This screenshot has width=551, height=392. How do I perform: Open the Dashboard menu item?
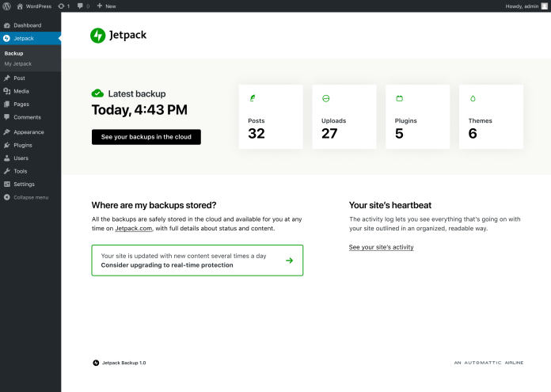point(31,25)
